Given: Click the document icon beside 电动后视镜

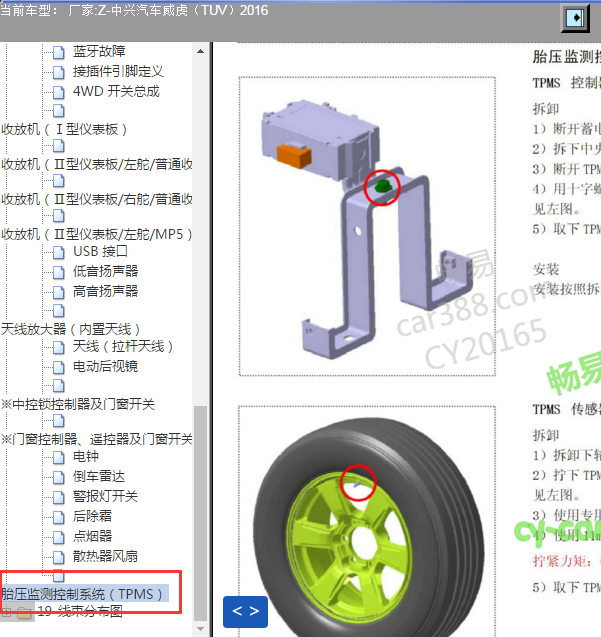Looking at the screenshot, I should (x=58, y=367).
